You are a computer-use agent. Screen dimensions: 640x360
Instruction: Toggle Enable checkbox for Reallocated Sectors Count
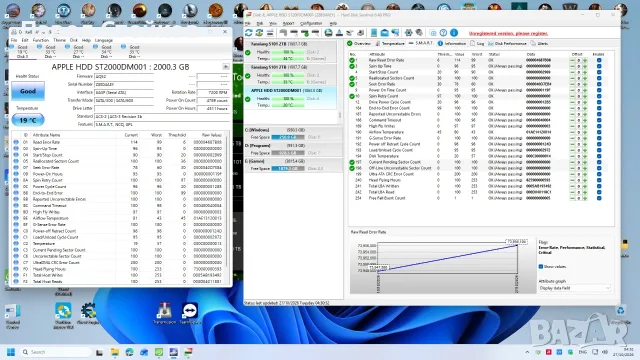tap(599, 78)
